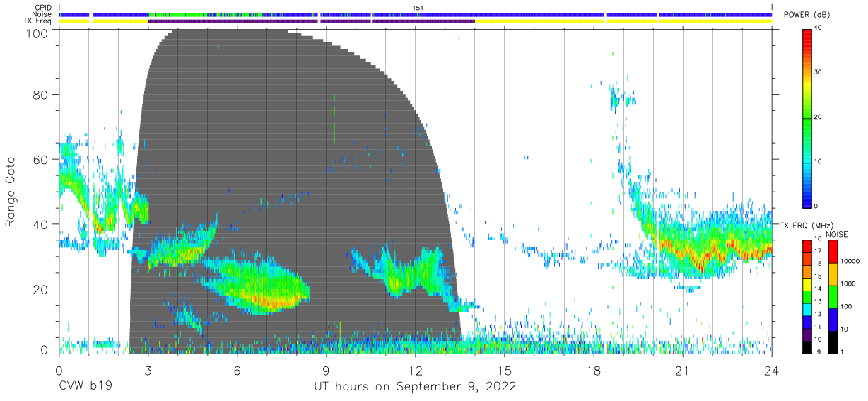Click the 'TX Freq' row label

point(39,21)
